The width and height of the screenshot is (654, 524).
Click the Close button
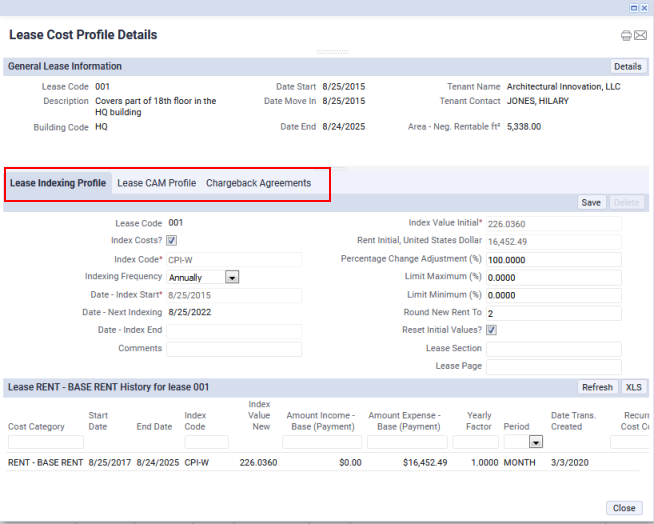click(x=624, y=508)
